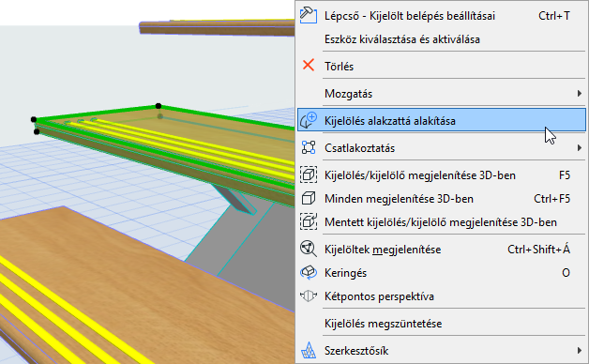Click the two-point perspective icon
The height and width of the screenshot is (364, 589).
309,296
